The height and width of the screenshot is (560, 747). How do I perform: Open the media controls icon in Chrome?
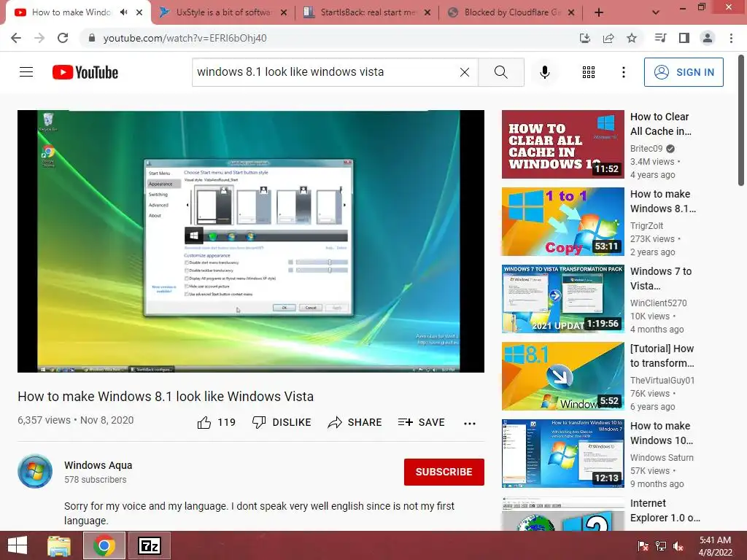tap(660, 38)
